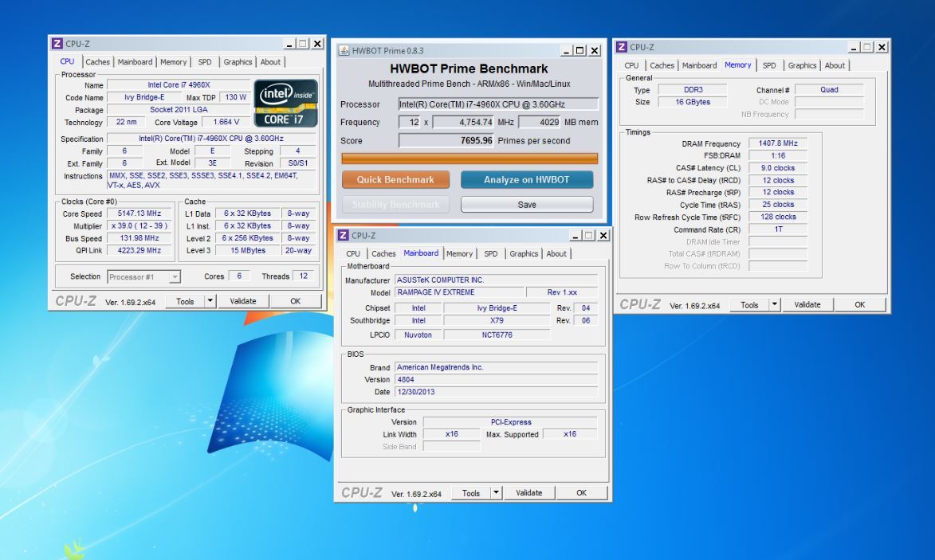Viewport: 935px width, 560px height.
Task: Click OK in the left CPU-Z window
Action: coord(295,301)
